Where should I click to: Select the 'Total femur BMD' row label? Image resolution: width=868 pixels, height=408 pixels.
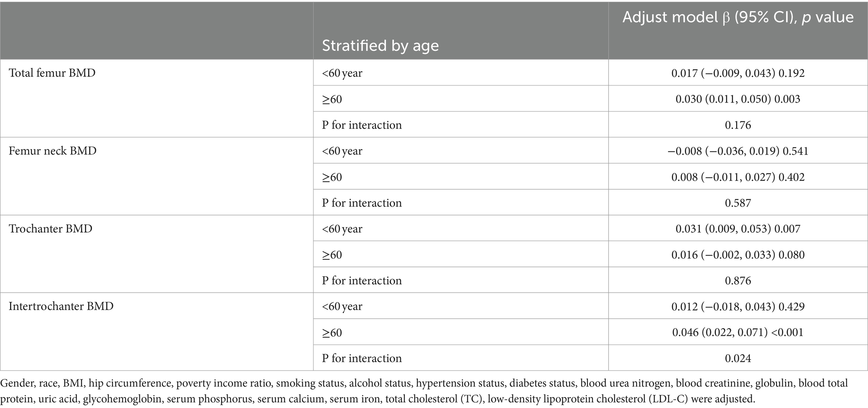click(52, 73)
